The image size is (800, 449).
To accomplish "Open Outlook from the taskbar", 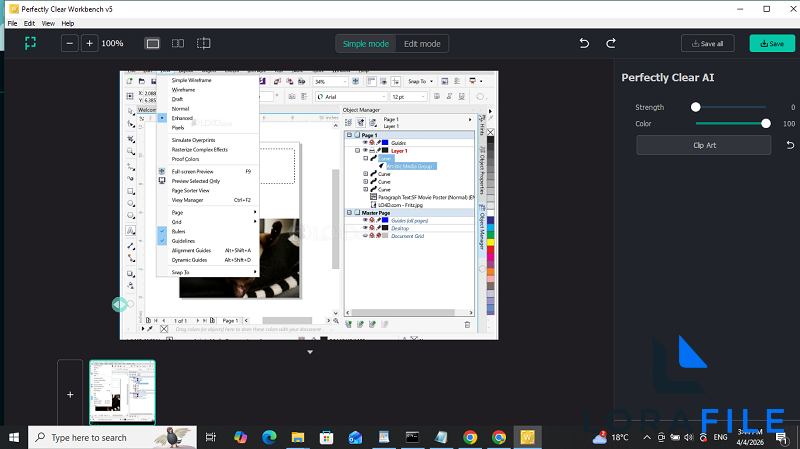I will click(x=355, y=437).
